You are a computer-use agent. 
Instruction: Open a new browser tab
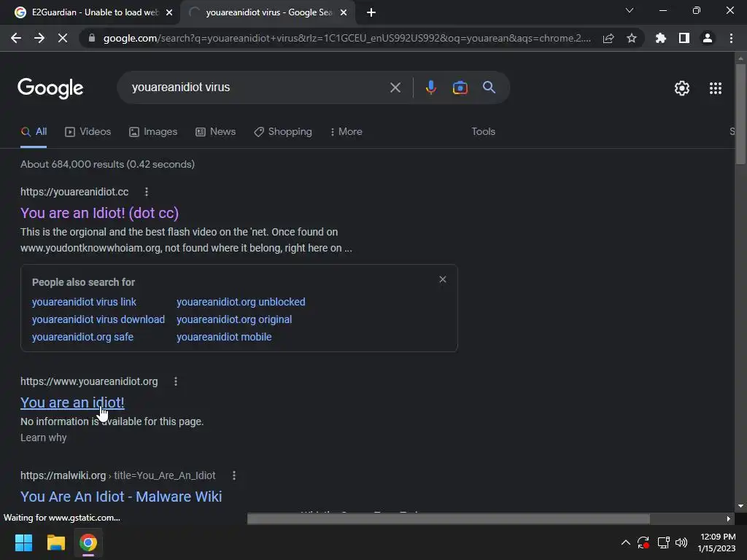pyautogui.click(x=371, y=12)
